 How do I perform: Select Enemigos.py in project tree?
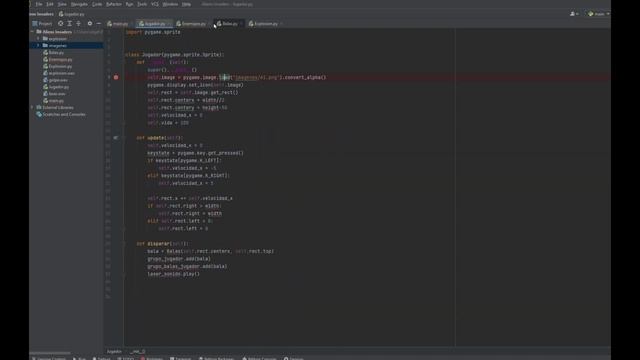tap(58, 60)
